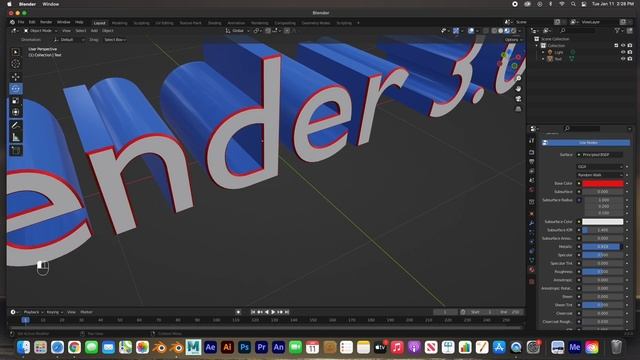Play the animation forward

tap(273, 312)
